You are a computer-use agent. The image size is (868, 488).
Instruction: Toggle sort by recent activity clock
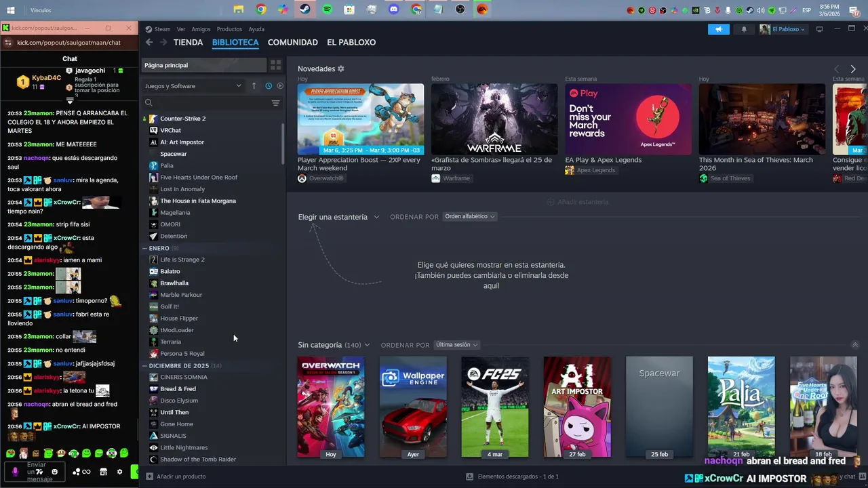tap(269, 86)
